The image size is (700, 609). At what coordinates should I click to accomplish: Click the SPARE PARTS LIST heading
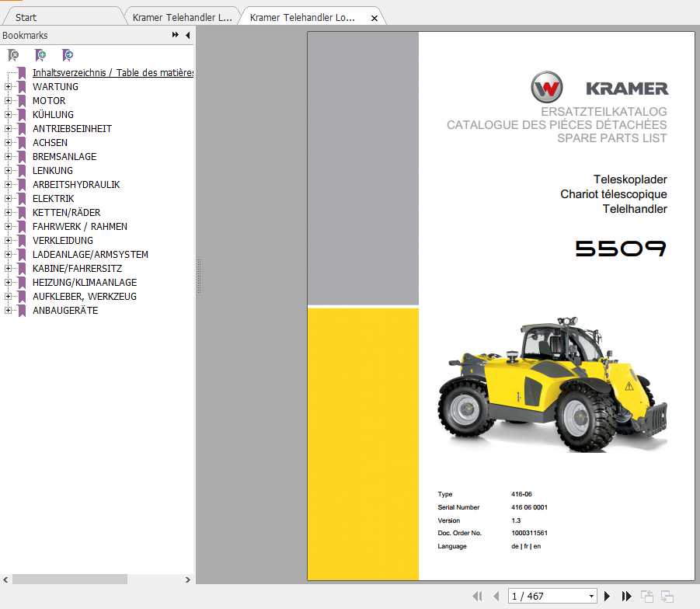pos(612,138)
